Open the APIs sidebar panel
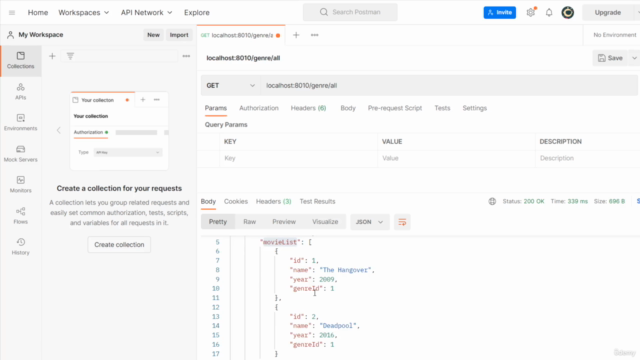Screen dimensions: 640x360 point(20,91)
